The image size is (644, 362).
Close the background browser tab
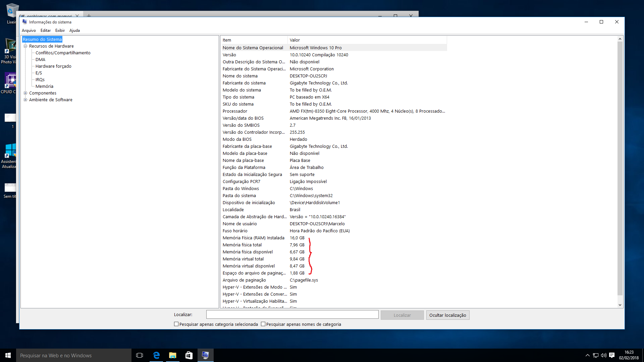point(77,15)
